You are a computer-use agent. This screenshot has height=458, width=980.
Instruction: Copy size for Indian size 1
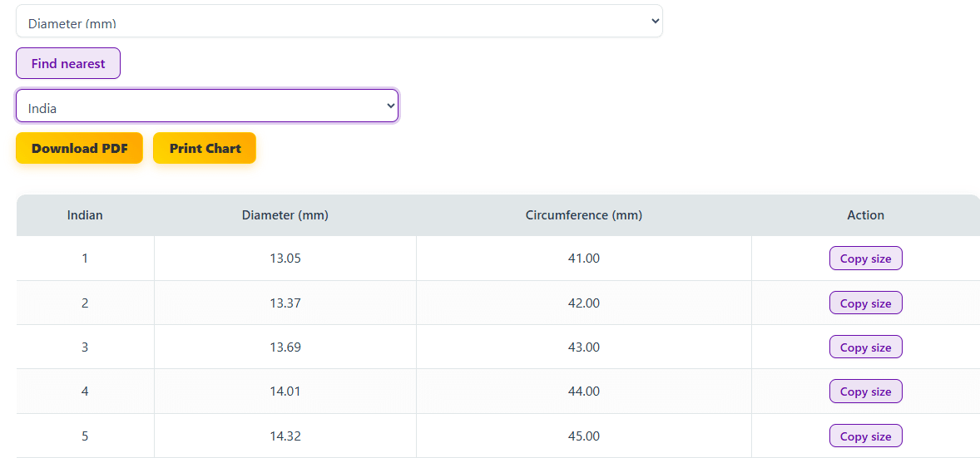tap(865, 259)
